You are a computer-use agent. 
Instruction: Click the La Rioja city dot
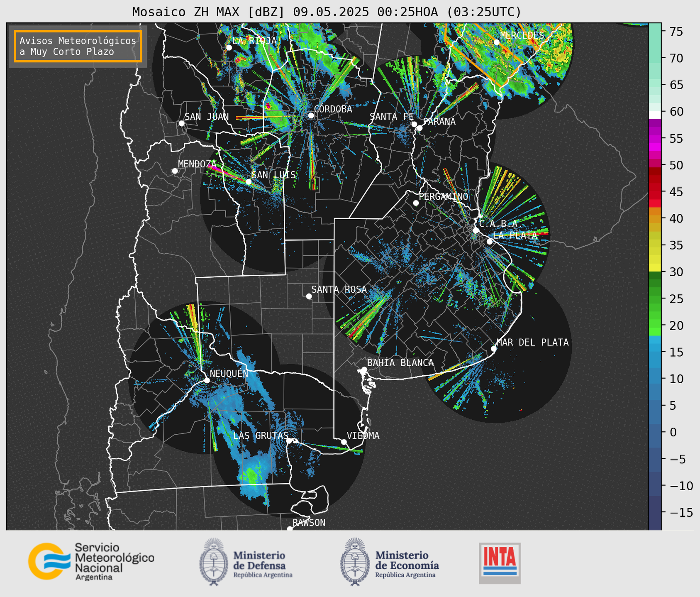[229, 47]
